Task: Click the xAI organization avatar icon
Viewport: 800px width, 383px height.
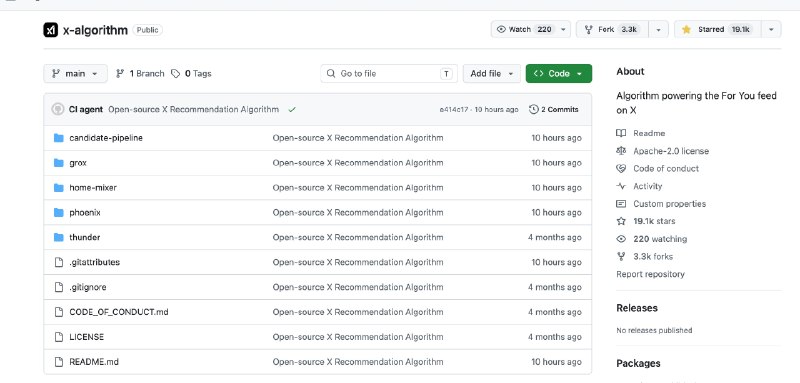Action: [51, 30]
